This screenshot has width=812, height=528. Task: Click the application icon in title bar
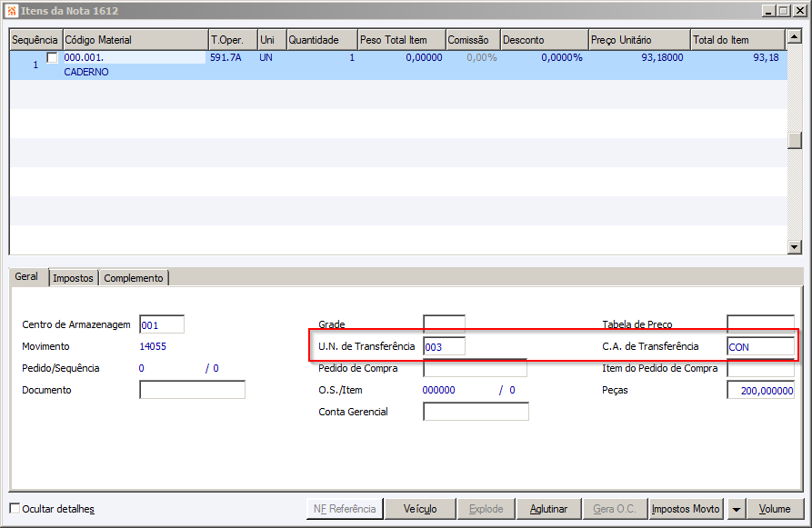point(11,10)
